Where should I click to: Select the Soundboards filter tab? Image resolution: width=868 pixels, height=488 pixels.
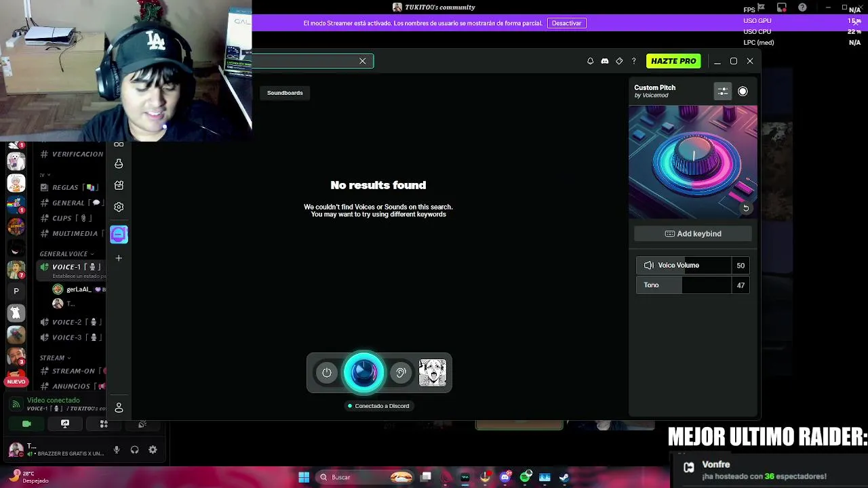(285, 93)
